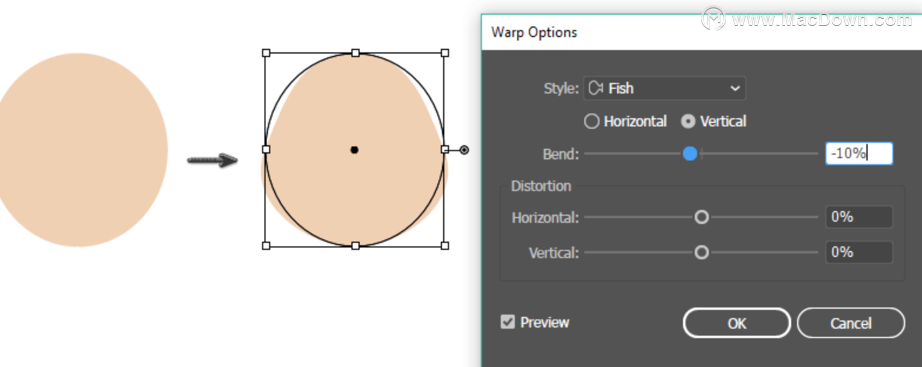
Task: Click OK to apply the warp
Action: 737,323
